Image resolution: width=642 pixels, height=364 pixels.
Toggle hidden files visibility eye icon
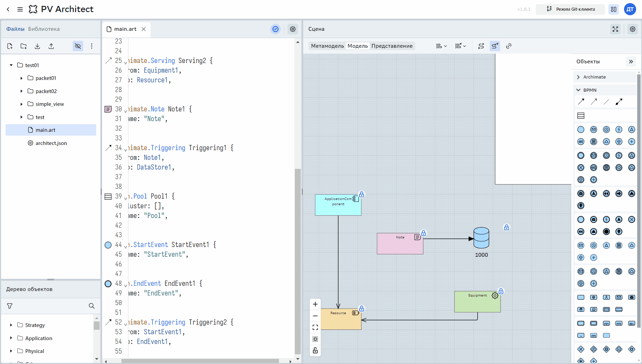tap(78, 46)
